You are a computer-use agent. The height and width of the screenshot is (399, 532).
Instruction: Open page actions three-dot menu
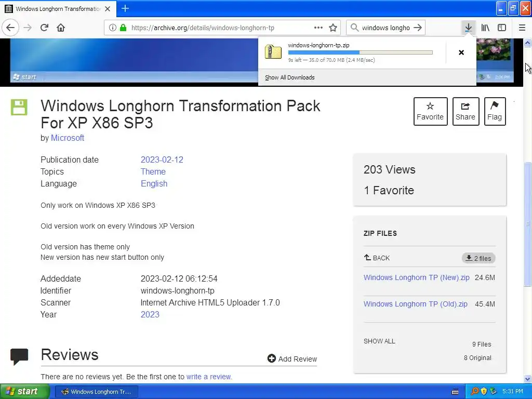(318, 28)
